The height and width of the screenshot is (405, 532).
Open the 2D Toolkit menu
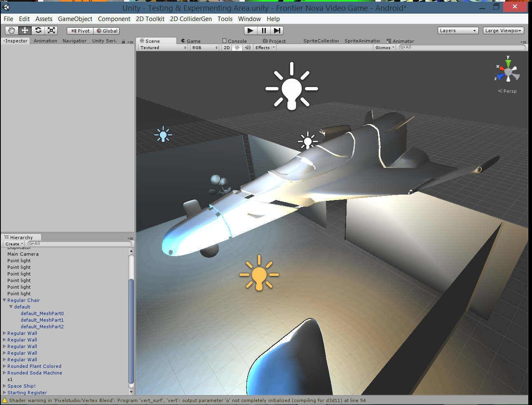(x=150, y=19)
